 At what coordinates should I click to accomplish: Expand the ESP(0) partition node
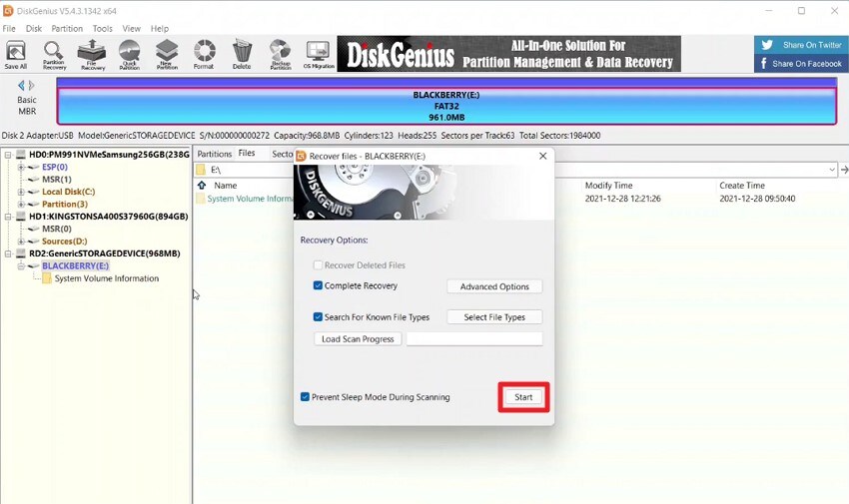click(21, 167)
